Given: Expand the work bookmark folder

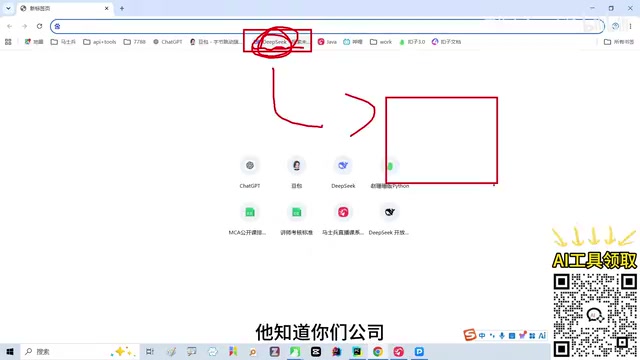Looking at the screenshot, I should coord(381,42).
